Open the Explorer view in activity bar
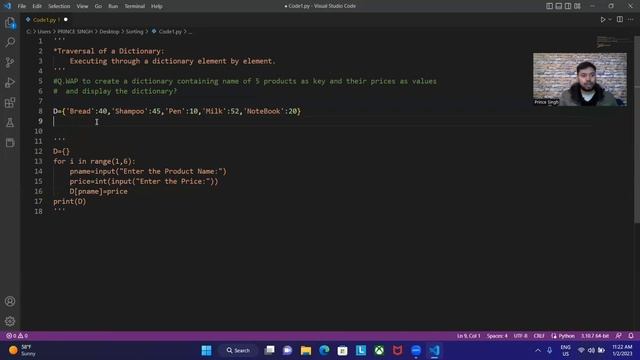This screenshot has width=640, height=360. 10,22
